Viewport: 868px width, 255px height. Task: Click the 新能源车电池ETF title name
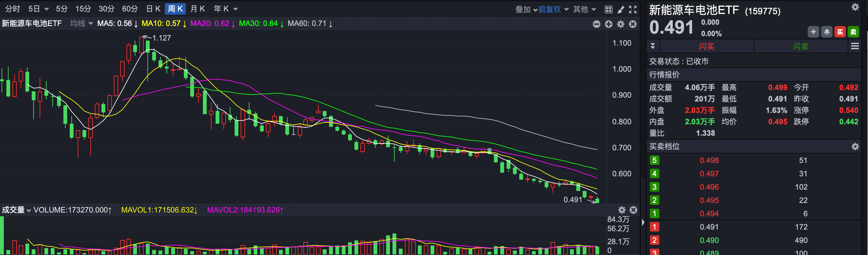694,10
